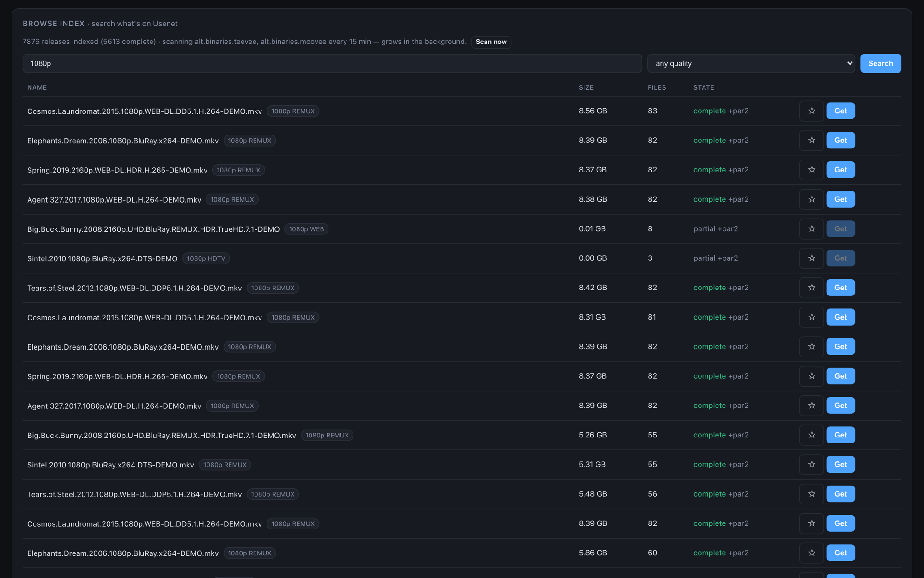
Task: Get the 8.42 GB Tears.of.Steel release
Action: click(840, 288)
